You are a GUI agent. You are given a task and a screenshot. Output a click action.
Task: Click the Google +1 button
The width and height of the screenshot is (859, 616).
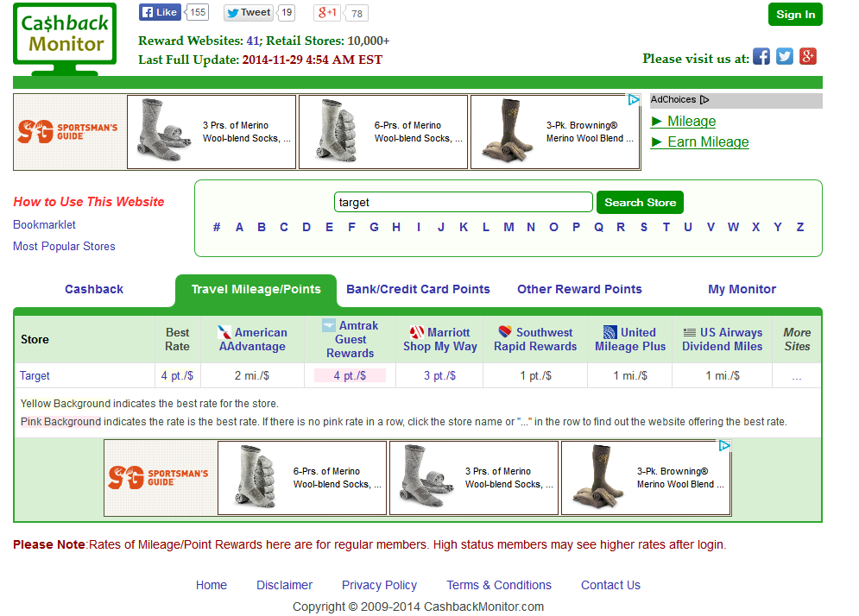(x=327, y=13)
